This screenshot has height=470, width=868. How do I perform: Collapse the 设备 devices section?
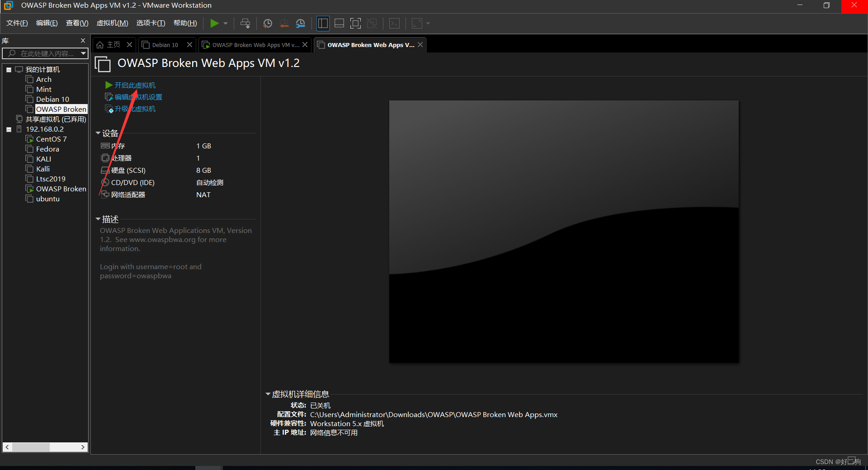click(x=98, y=133)
